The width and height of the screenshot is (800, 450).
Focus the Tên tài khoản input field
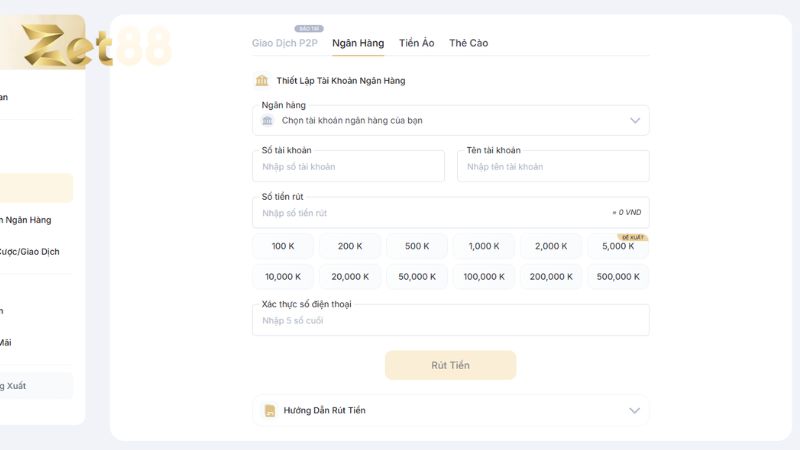553,166
